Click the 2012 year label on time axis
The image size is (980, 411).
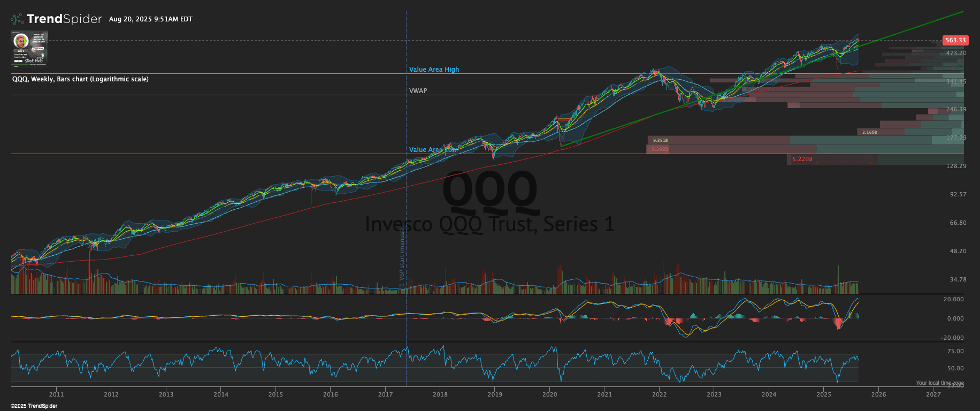pos(111,394)
